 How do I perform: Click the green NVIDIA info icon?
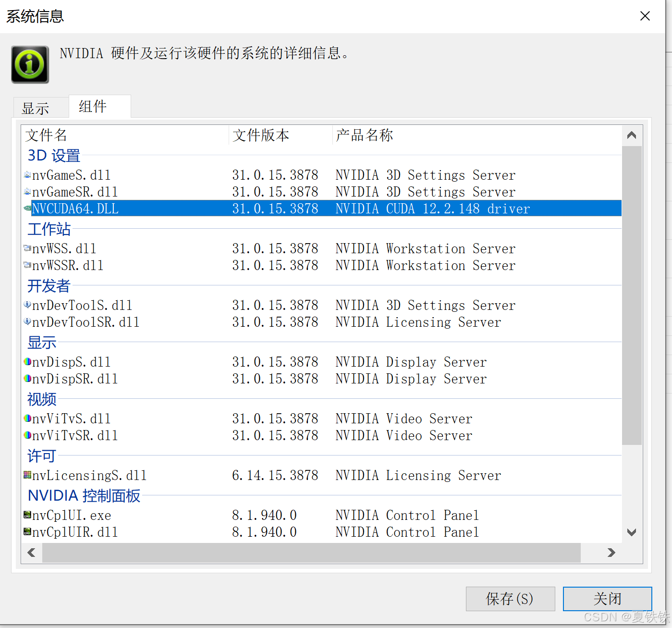tap(30, 64)
